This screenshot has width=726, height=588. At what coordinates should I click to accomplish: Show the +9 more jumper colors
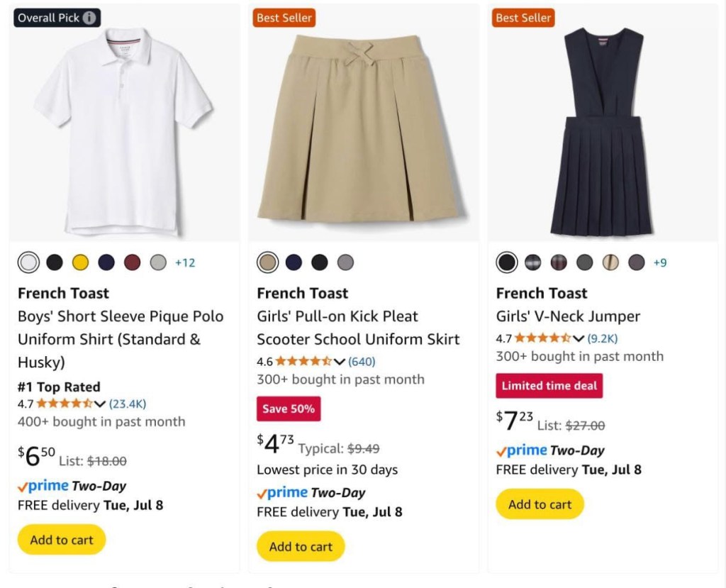[660, 262]
